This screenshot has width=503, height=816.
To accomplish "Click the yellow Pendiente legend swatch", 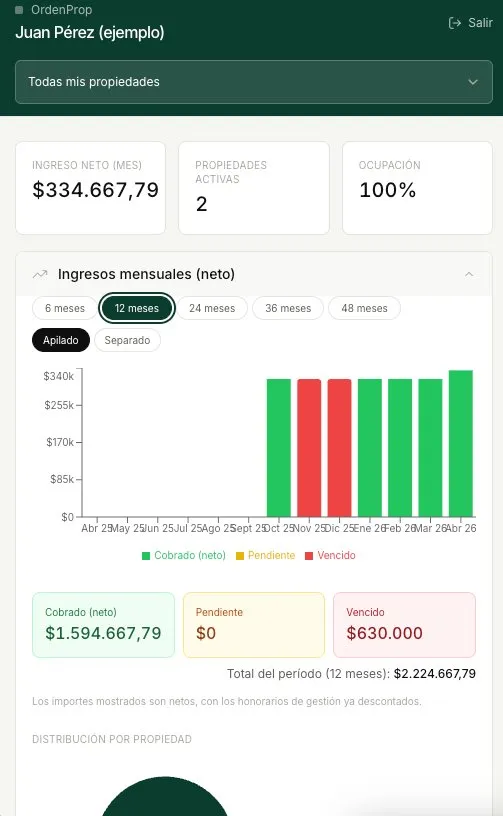I will (240, 556).
